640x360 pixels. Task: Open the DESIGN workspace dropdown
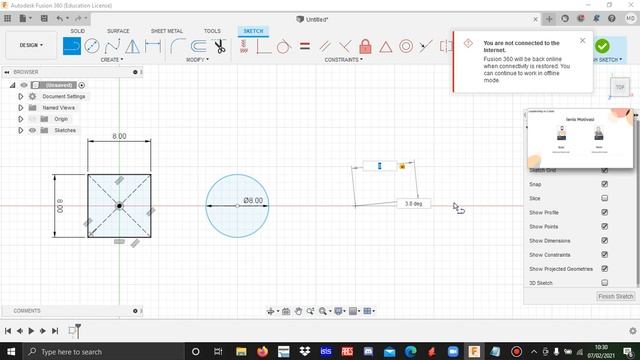(x=31, y=45)
